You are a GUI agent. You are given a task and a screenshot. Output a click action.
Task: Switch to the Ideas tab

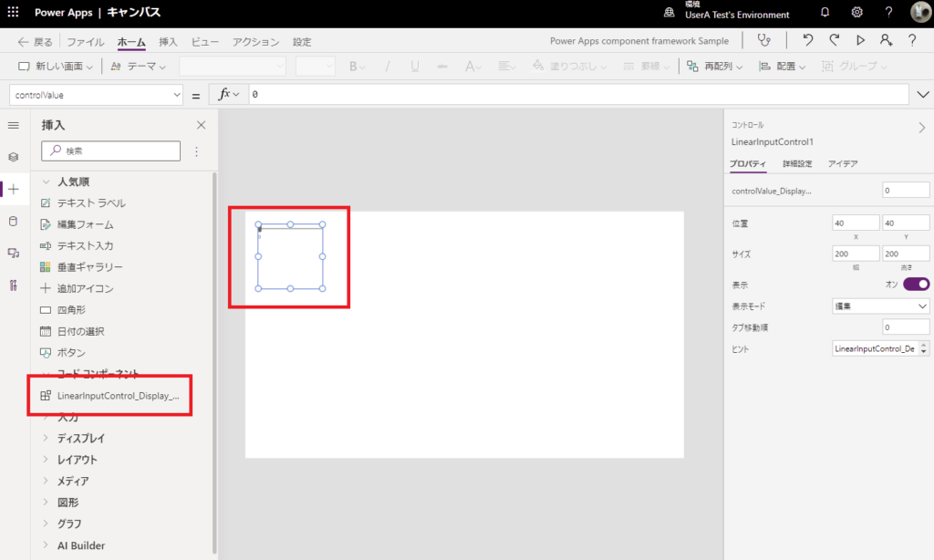tap(843, 164)
